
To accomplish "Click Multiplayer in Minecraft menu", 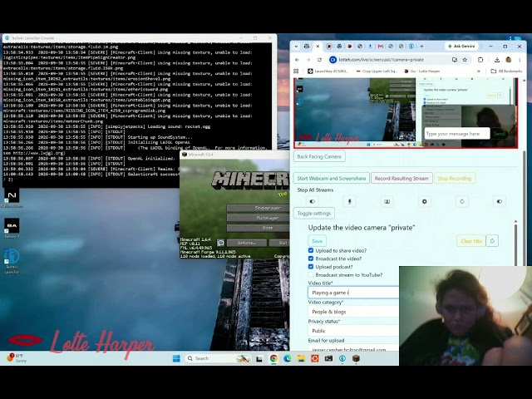I will [258, 218].
